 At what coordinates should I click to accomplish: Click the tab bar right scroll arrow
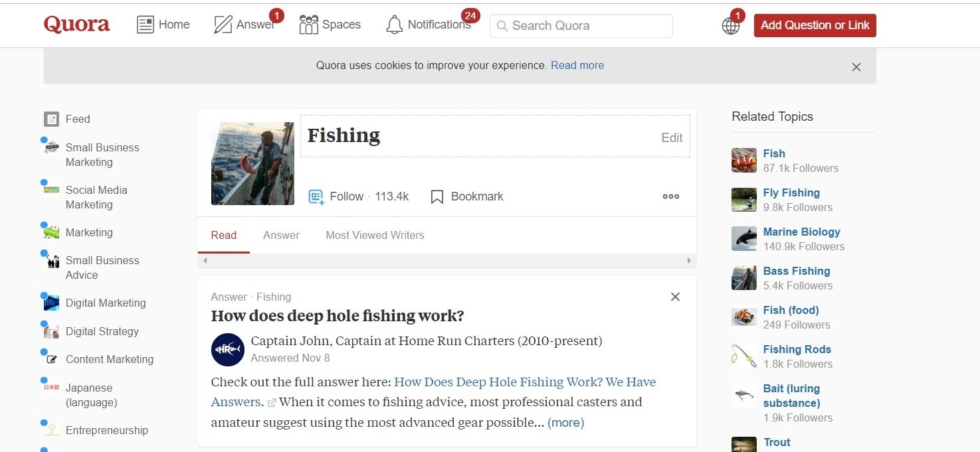(689, 261)
